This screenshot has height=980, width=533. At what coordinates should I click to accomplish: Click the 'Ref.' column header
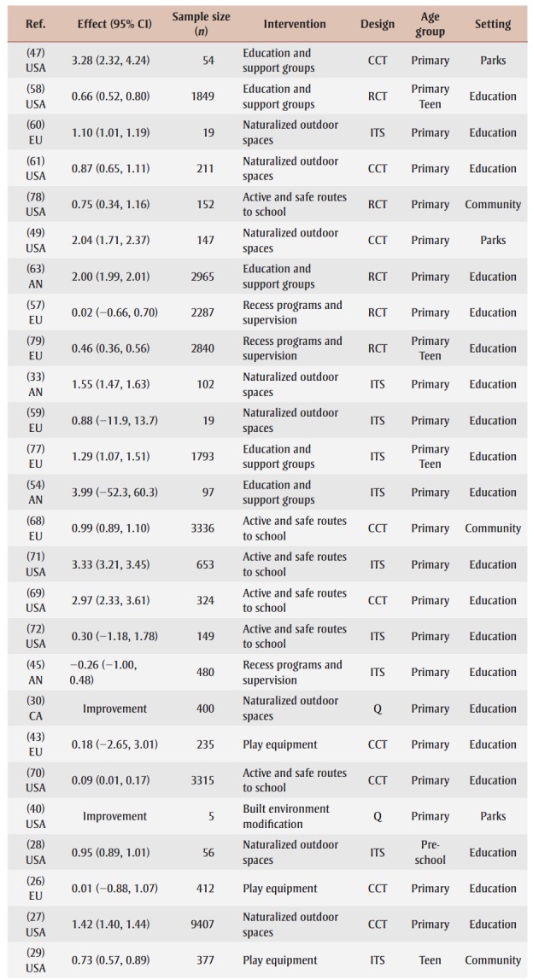(x=35, y=24)
